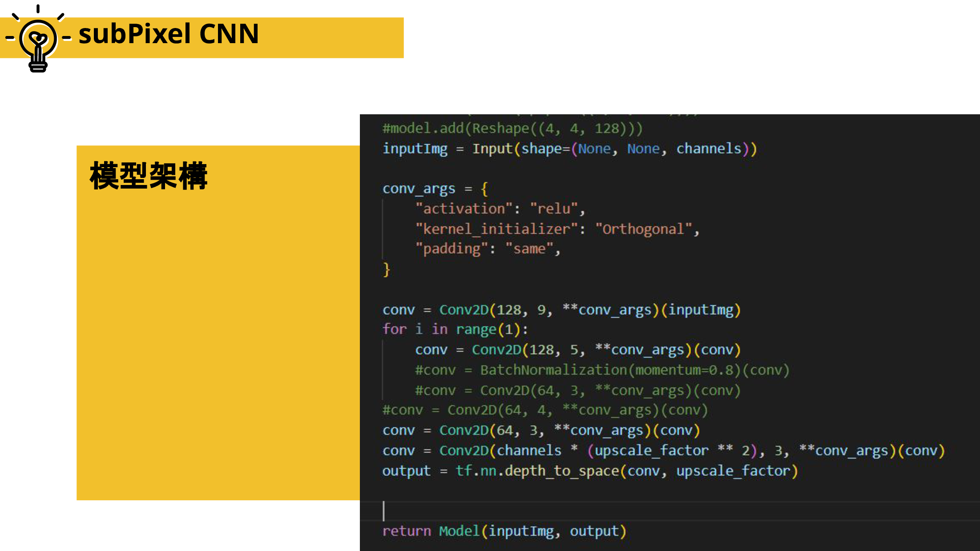
Task: Click the "activation": "relu" entry
Action: coord(500,209)
